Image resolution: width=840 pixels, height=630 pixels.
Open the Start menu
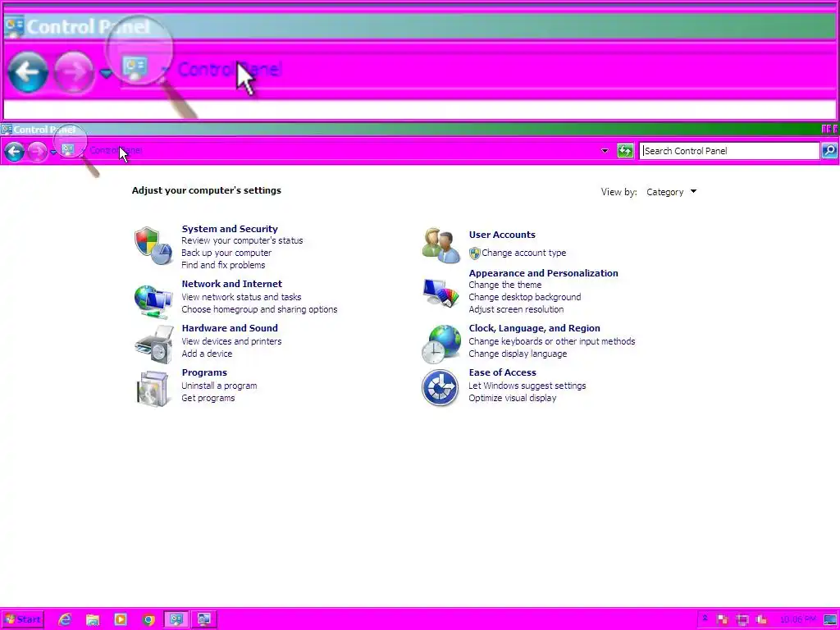22,620
